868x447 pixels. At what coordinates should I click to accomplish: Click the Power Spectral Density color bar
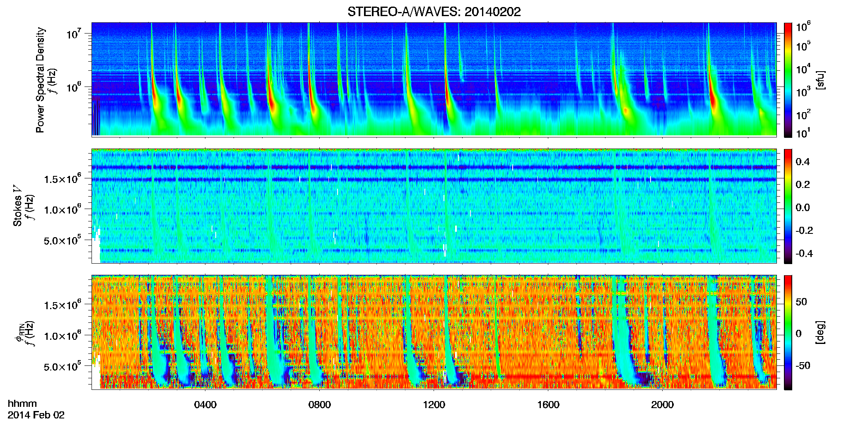tap(788, 80)
